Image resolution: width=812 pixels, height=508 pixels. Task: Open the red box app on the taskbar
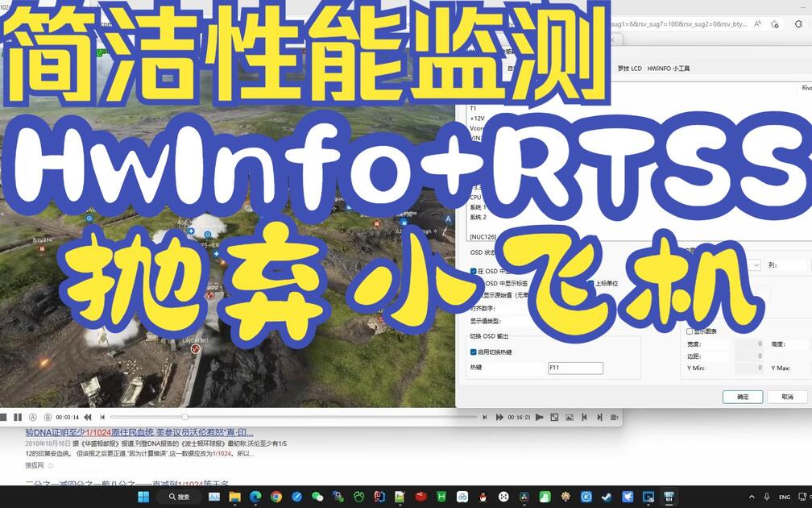[421, 497]
